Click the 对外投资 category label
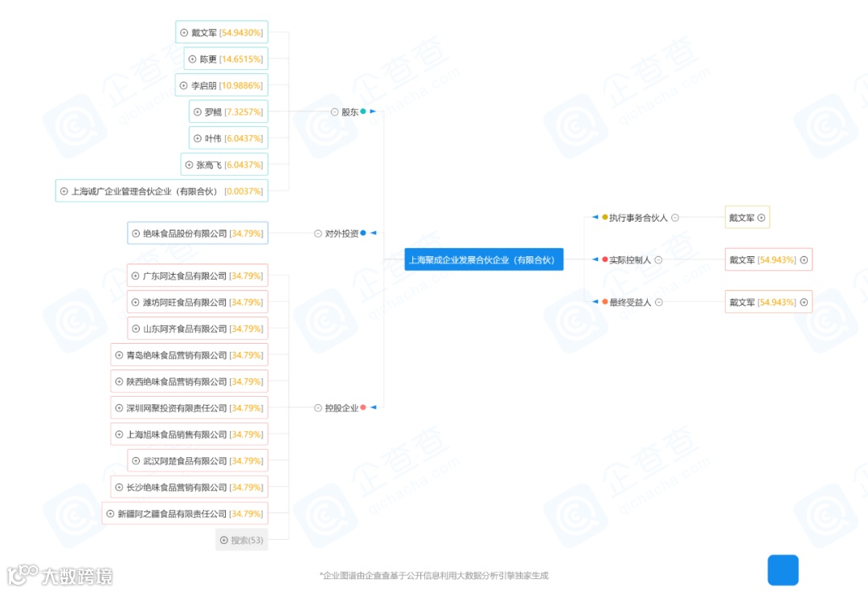Screen dimensions: 868x592 pos(342,234)
